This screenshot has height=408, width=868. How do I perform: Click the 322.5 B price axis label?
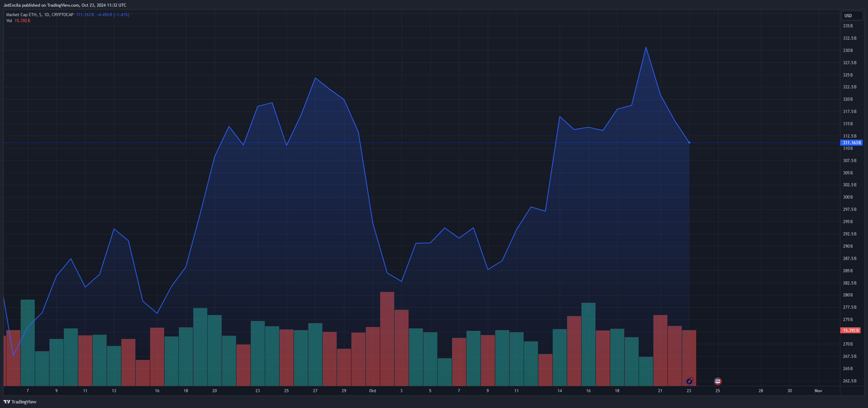849,87
